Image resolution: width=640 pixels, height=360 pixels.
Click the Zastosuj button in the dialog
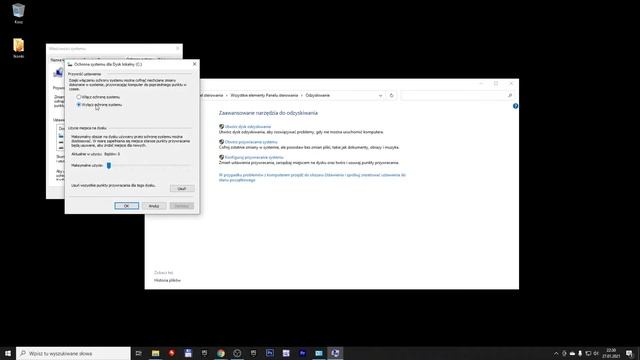(182, 206)
